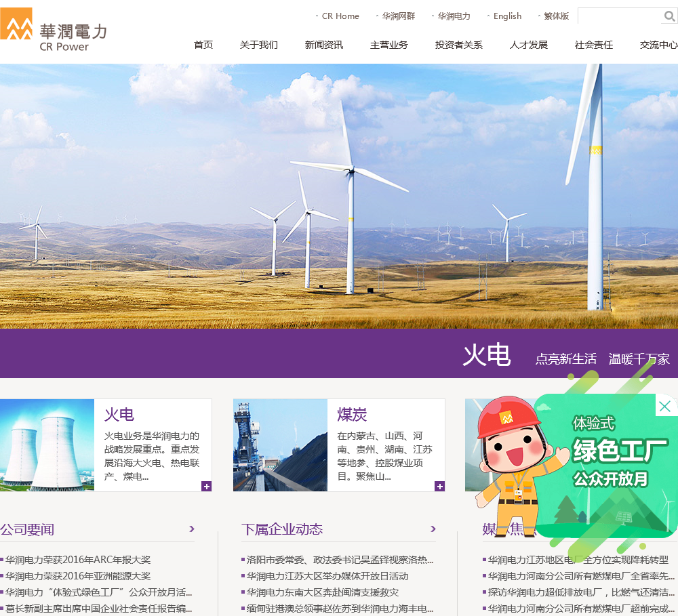
Task: Open 交流中心 menu
Action: pos(658,45)
